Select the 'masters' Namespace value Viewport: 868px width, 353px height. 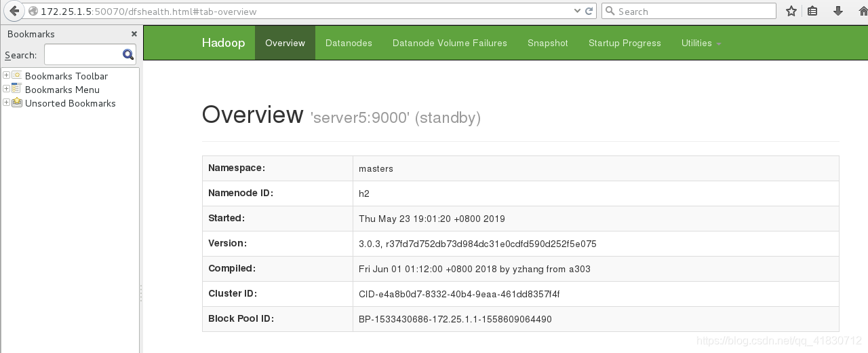point(376,168)
